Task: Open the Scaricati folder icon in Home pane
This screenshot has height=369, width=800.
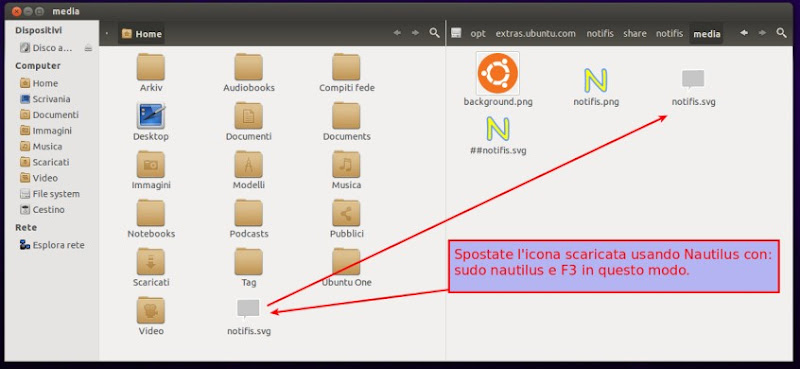Action: click(151, 267)
